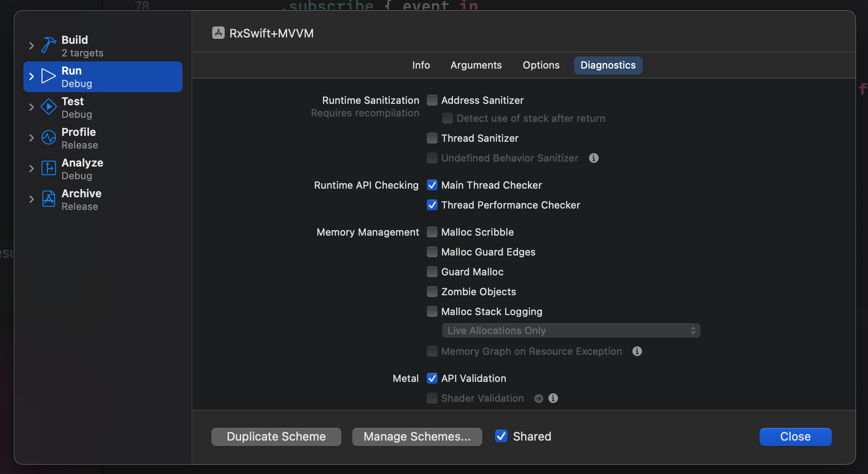Image resolution: width=868 pixels, height=474 pixels.
Task: Click the Archive icon in sidebar
Action: pyautogui.click(x=49, y=199)
